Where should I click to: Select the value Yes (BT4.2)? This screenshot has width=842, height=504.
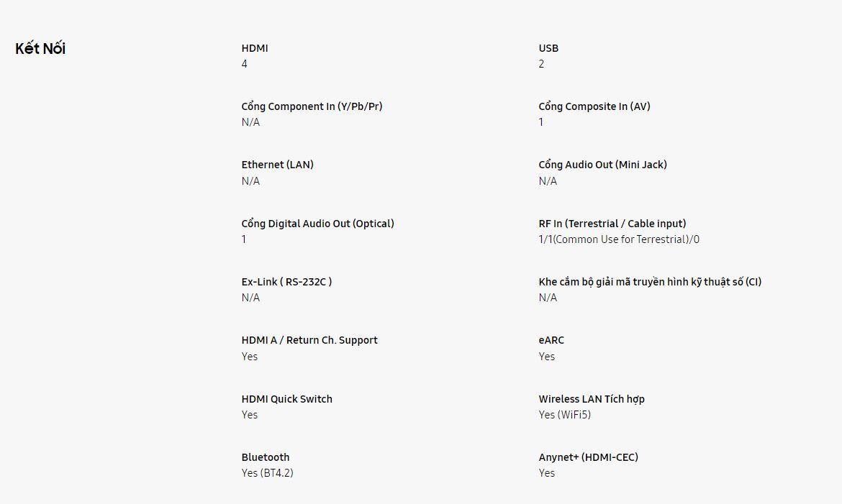pyautogui.click(x=267, y=473)
